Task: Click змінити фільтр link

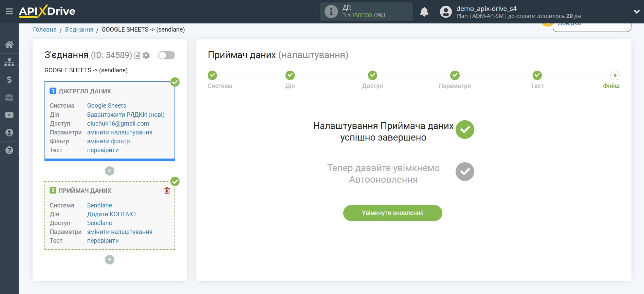Action: pos(109,141)
